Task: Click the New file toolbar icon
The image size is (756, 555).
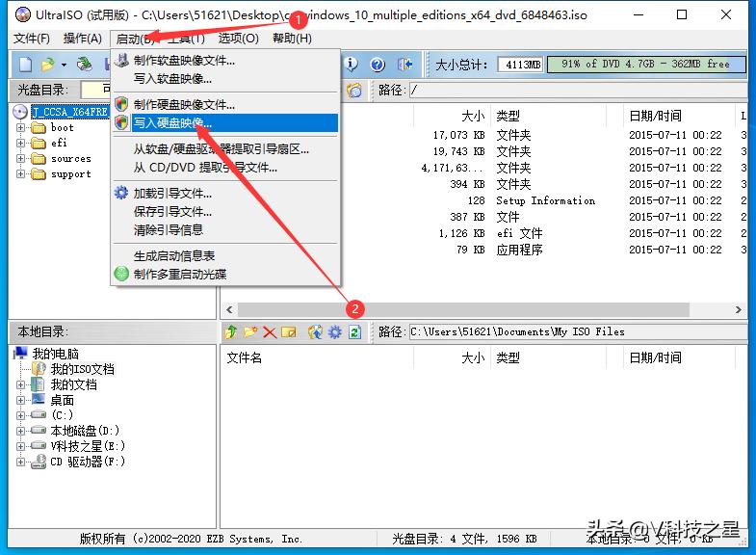Action: pyautogui.click(x=26, y=65)
